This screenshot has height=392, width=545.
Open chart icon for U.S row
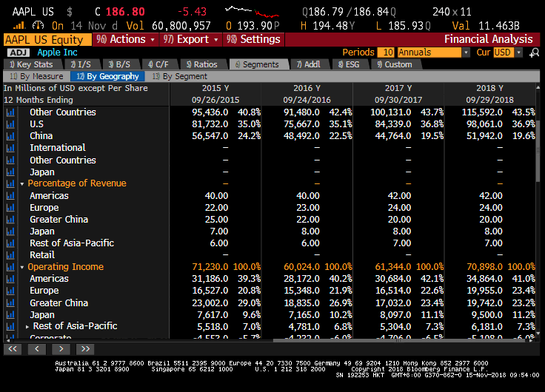(10, 124)
